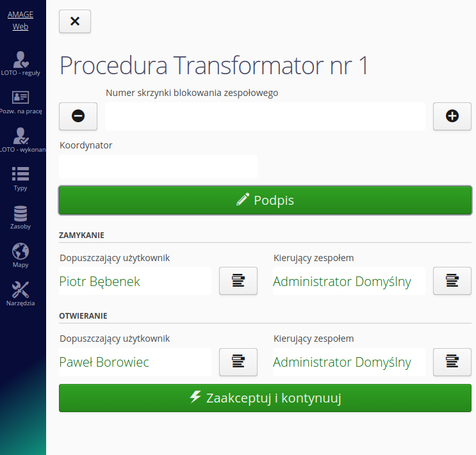Image resolution: width=476 pixels, height=455 pixels.
Task: Click the Koordynator input field
Action: pos(158,166)
